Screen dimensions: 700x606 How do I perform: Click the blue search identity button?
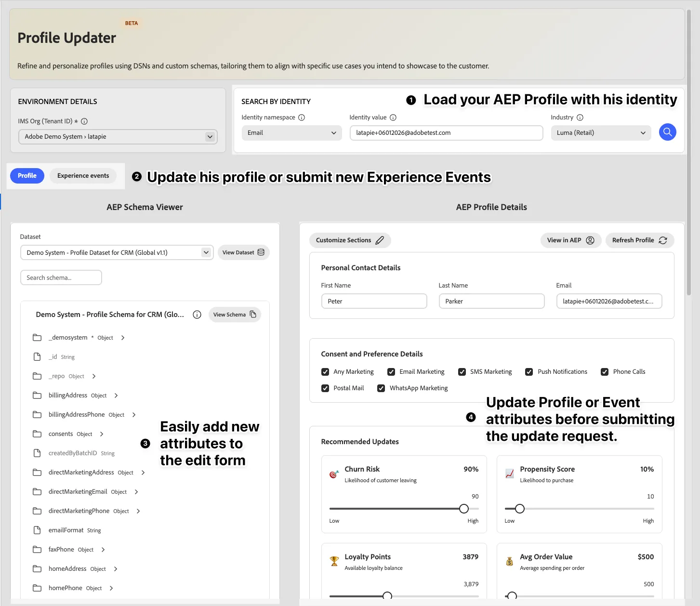point(667,132)
